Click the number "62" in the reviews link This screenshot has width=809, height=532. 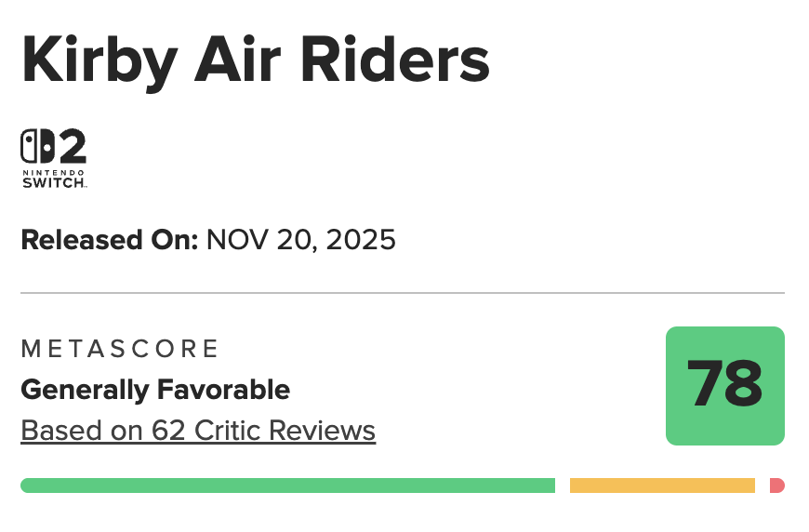coord(160,432)
